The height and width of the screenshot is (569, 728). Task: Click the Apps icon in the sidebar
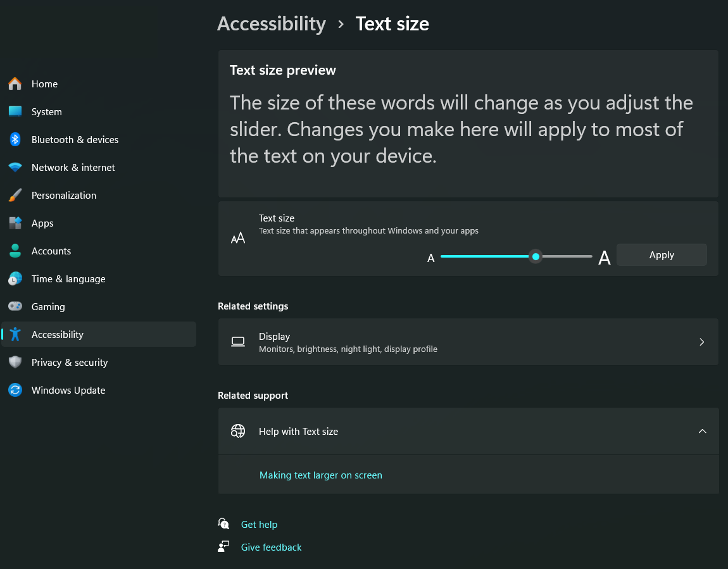15,223
